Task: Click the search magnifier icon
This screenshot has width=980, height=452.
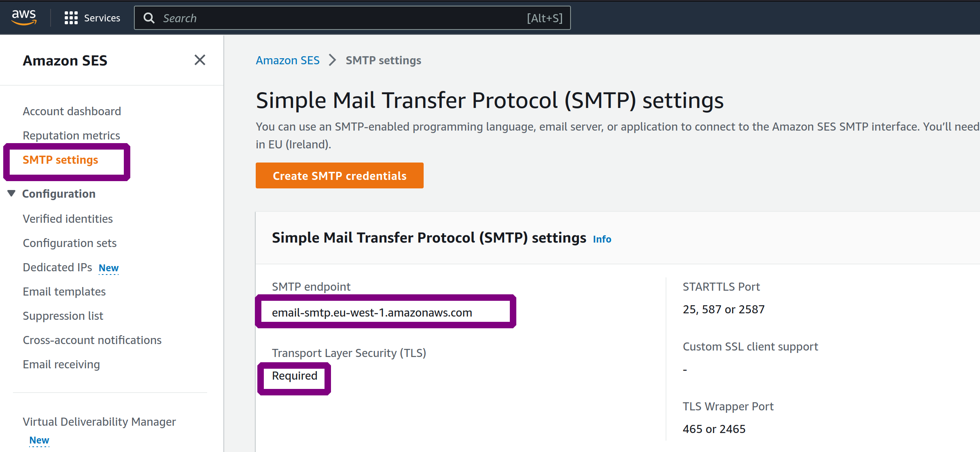Action: pos(149,18)
